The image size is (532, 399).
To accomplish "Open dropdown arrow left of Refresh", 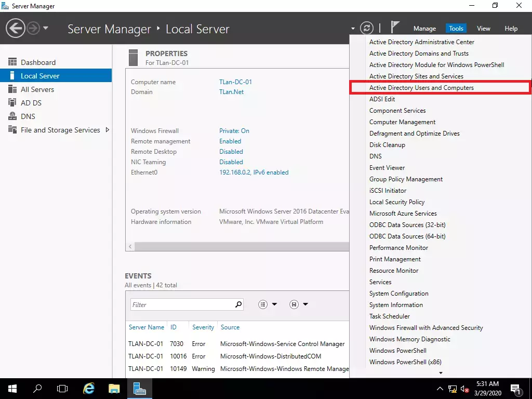I will (353, 29).
